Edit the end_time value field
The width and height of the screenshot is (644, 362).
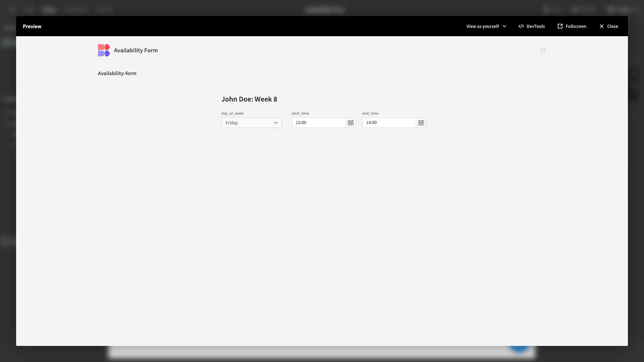pos(389,122)
